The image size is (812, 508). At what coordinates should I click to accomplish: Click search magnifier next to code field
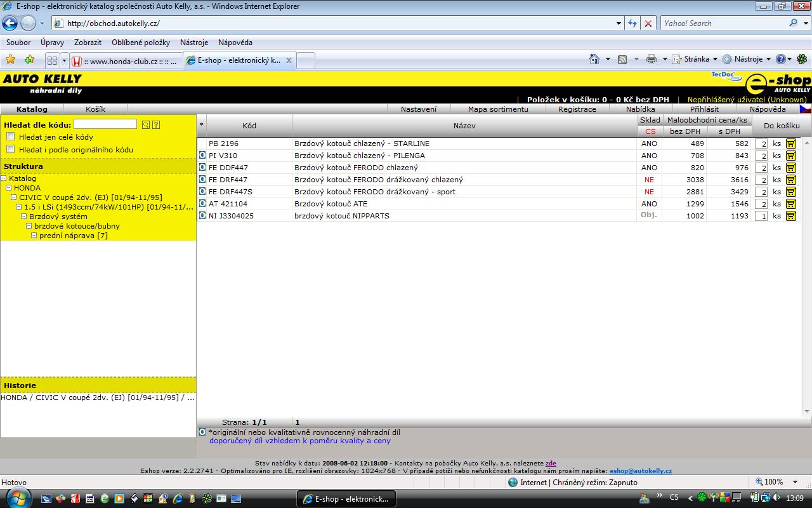[146, 125]
